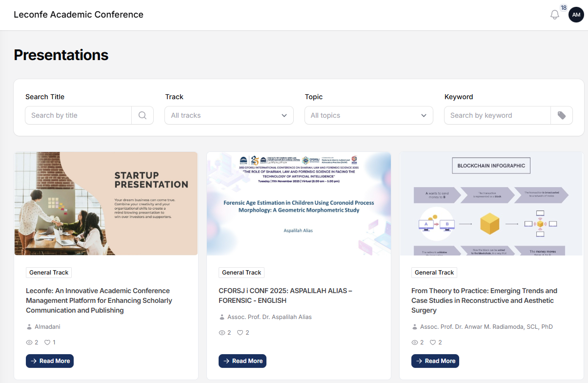The image size is (588, 383).
Task: Focus the Search by title input field
Action: tap(79, 115)
